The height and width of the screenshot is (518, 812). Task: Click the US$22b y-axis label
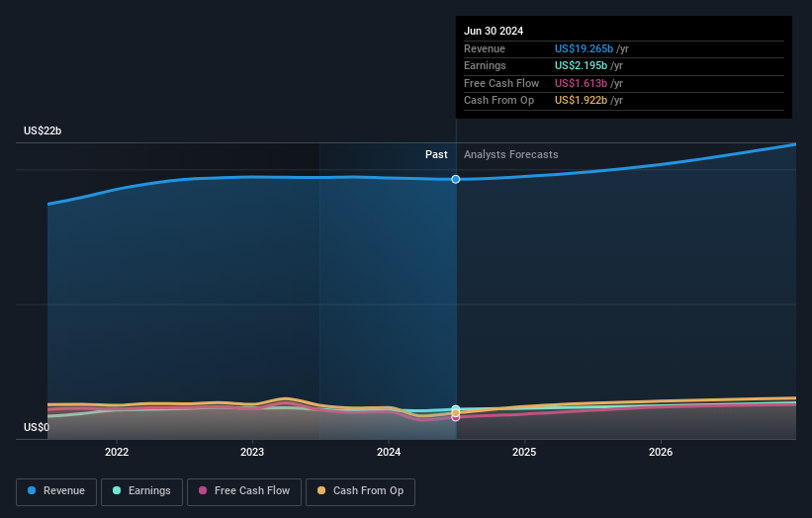(43, 130)
